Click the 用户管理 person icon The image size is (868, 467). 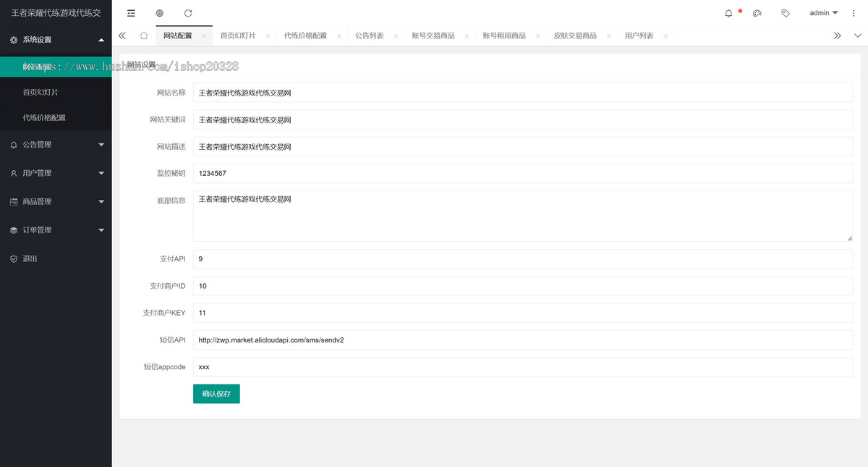pos(14,173)
